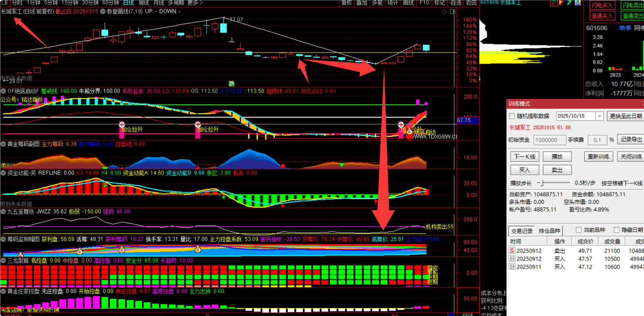Tick the 当前品种 checkbox
This screenshot has height=316, width=644.
(579, 230)
